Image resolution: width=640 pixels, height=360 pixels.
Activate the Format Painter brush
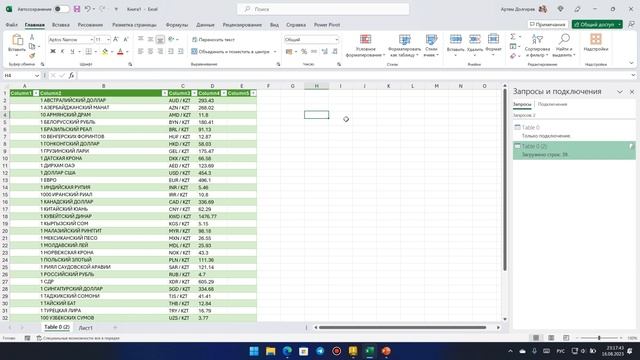(x=32, y=56)
